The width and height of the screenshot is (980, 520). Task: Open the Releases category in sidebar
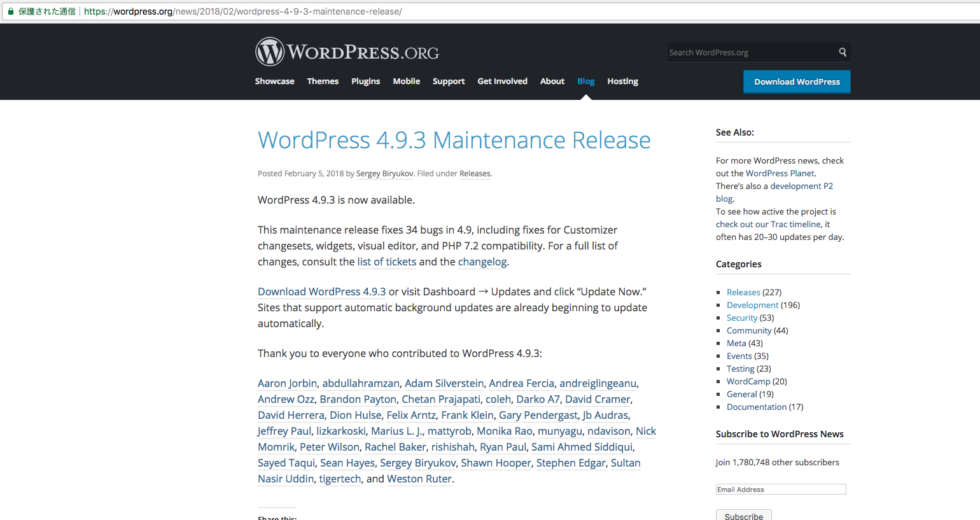pos(743,292)
